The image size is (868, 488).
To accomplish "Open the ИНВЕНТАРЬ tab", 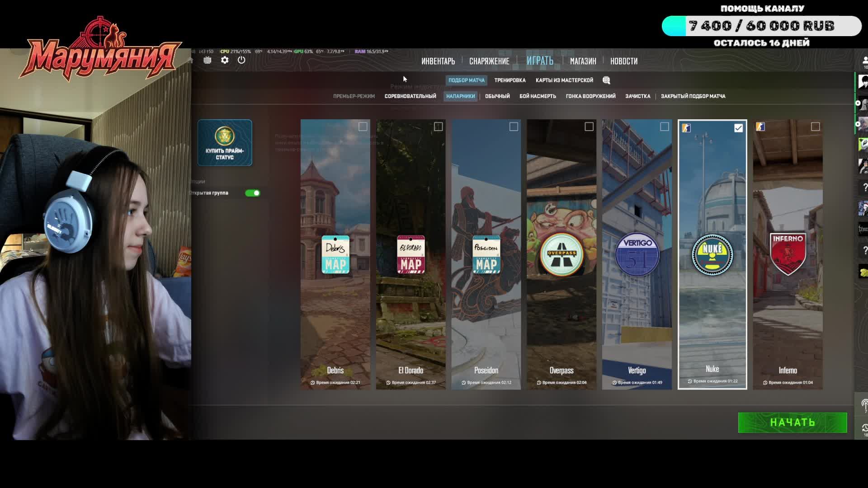I will pyautogui.click(x=438, y=61).
